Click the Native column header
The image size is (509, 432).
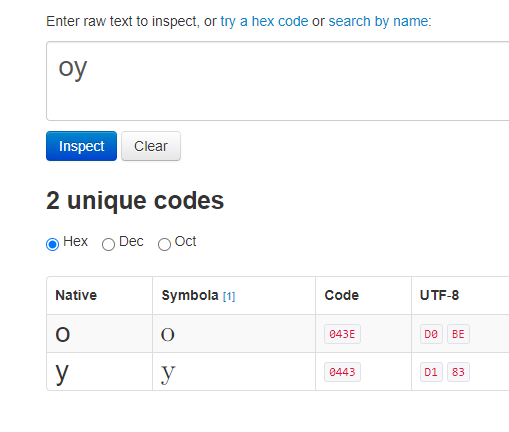coord(76,295)
